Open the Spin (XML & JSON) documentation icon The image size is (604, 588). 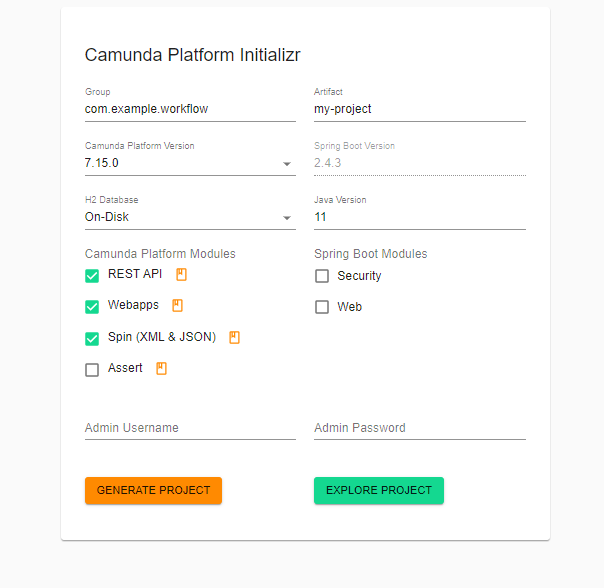pos(235,338)
